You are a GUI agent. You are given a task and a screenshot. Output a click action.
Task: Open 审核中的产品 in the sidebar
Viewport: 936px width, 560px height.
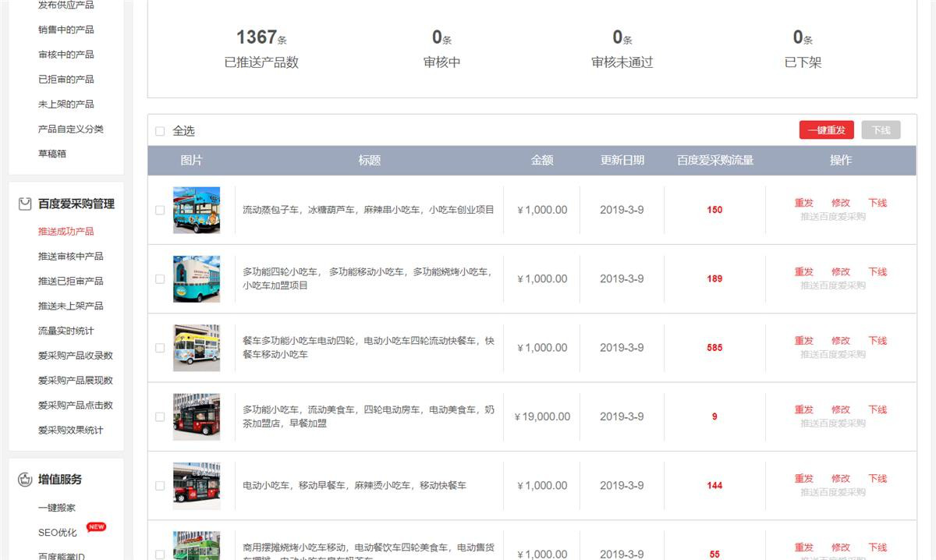(66, 55)
